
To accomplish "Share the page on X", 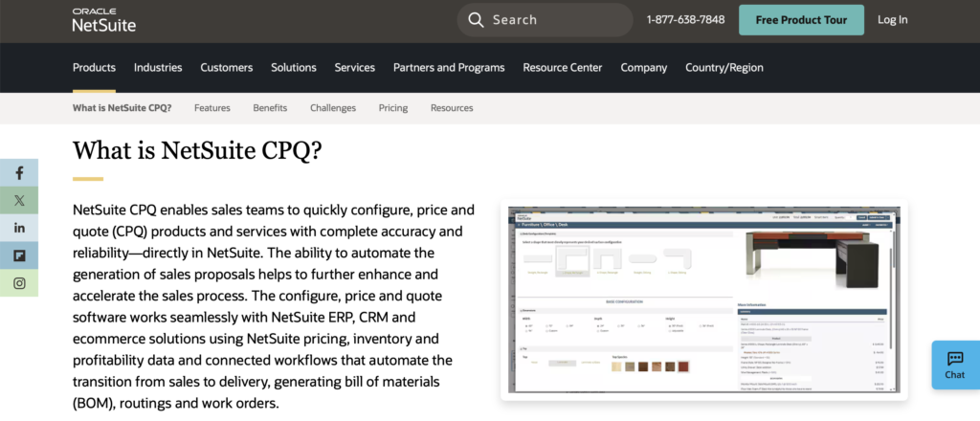I will [19, 201].
